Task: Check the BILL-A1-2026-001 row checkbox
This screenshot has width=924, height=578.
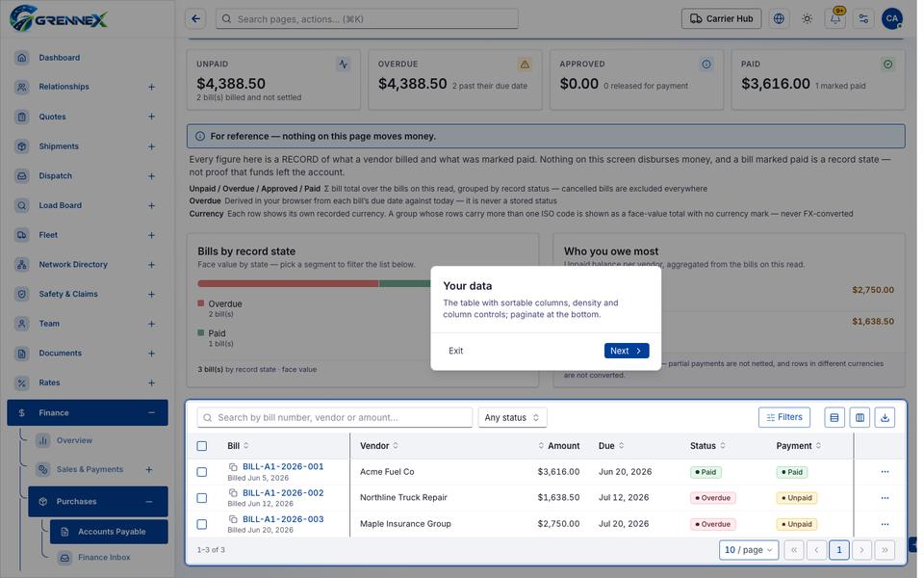Action: 201,472
